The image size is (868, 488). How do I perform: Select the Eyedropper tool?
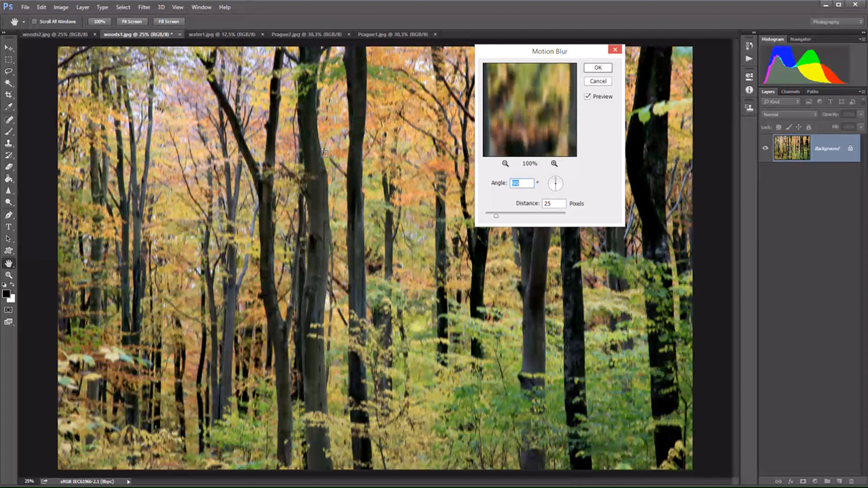point(9,107)
